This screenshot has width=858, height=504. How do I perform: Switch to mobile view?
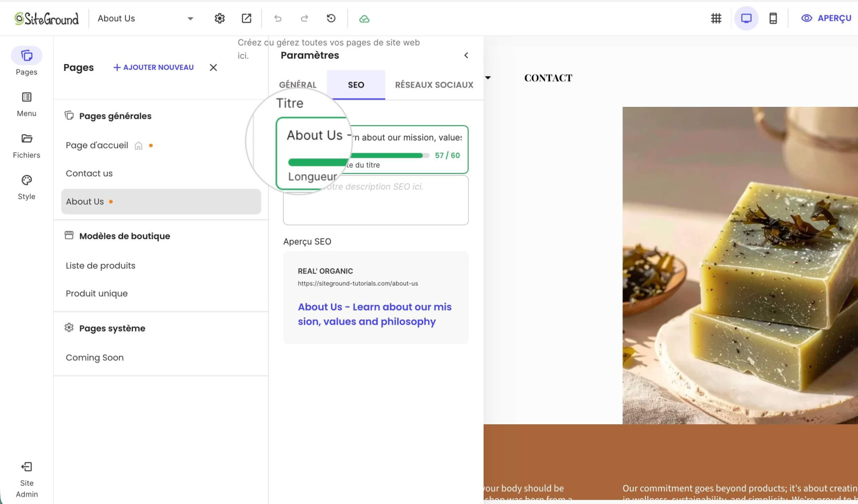coord(773,18)
